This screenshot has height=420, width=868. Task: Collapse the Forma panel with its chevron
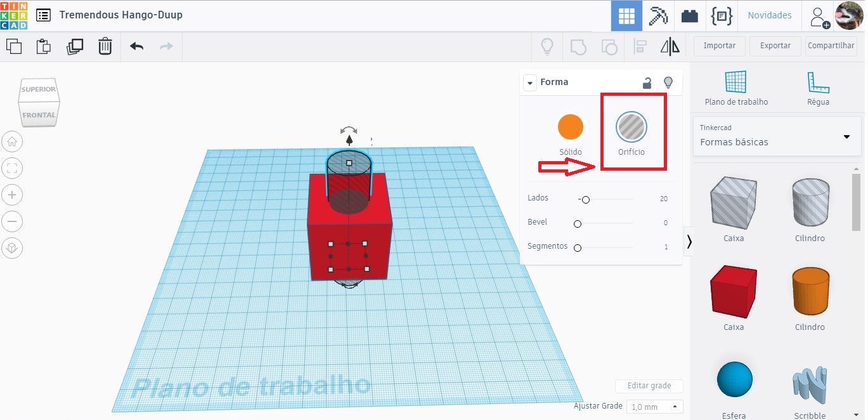click(x=529, y=82)
